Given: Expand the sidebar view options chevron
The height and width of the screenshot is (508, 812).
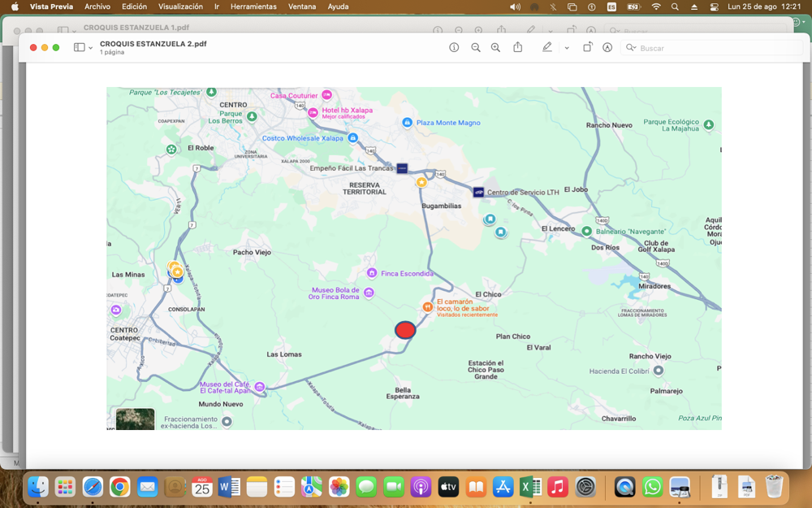Looking at the screenshot, I should pyautogui.click(x=91, y=48).
